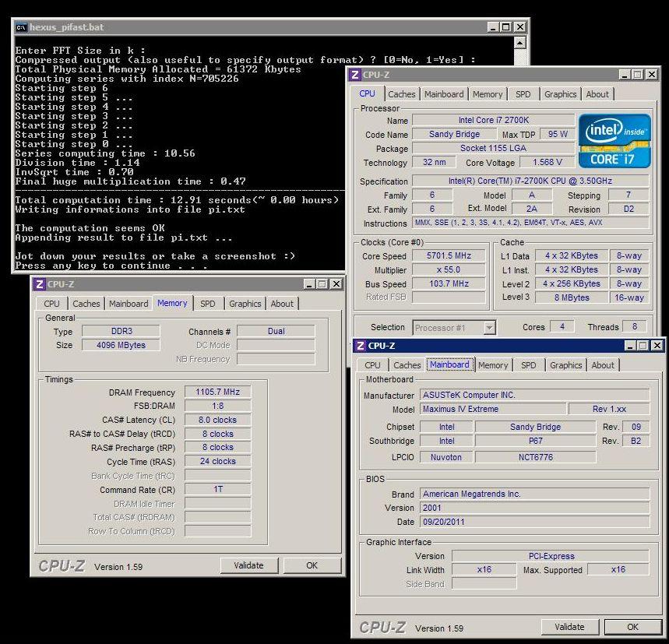669x644 pixels.
Task: Click the Code Name Sandy Bridge field
Action: click(454, 135)
